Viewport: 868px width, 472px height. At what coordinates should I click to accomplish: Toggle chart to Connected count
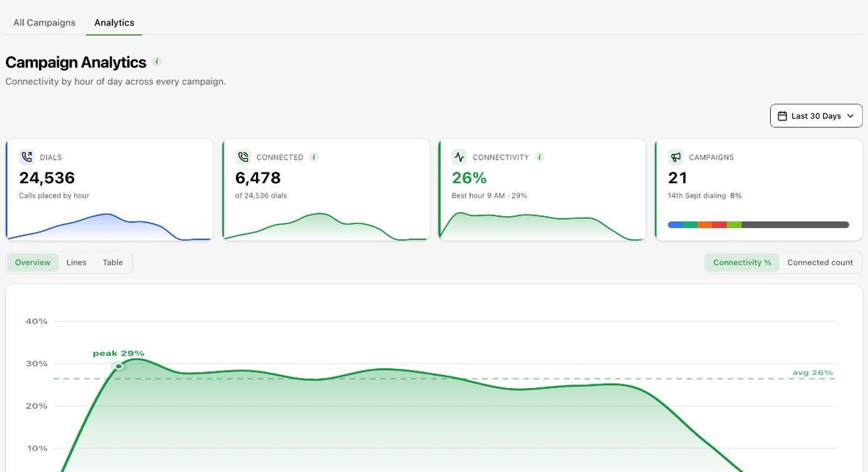coord(820,262)
